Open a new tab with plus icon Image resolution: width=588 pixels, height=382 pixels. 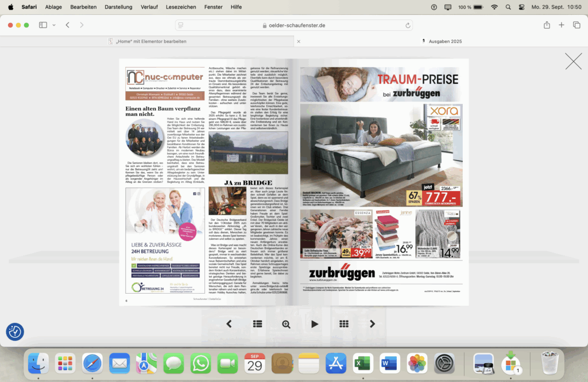[562, 25]
